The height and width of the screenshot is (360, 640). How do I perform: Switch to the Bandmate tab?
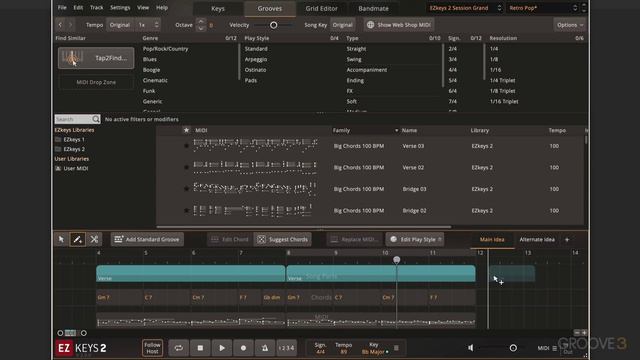373,9
